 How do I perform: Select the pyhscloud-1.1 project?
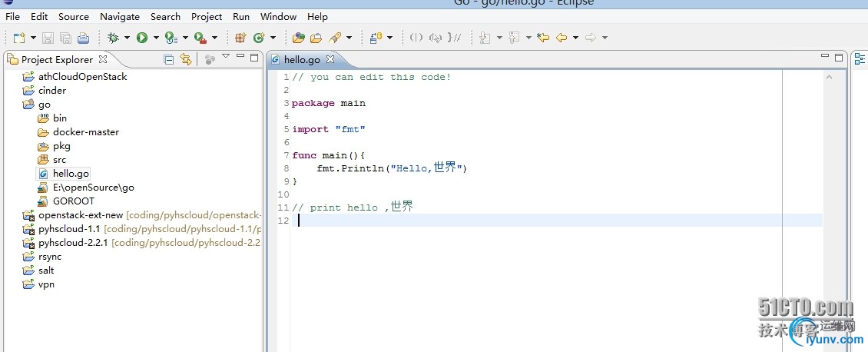[x=69, y=229]
